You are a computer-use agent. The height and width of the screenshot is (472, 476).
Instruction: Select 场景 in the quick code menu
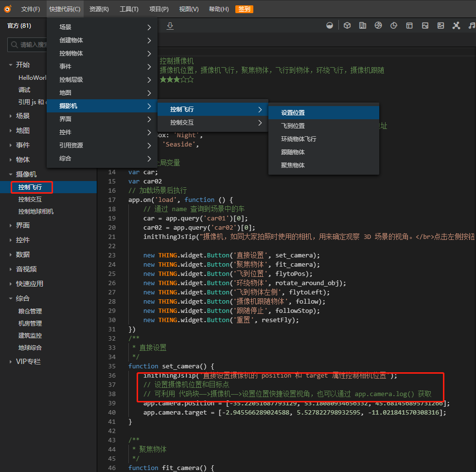pos(102,27)
